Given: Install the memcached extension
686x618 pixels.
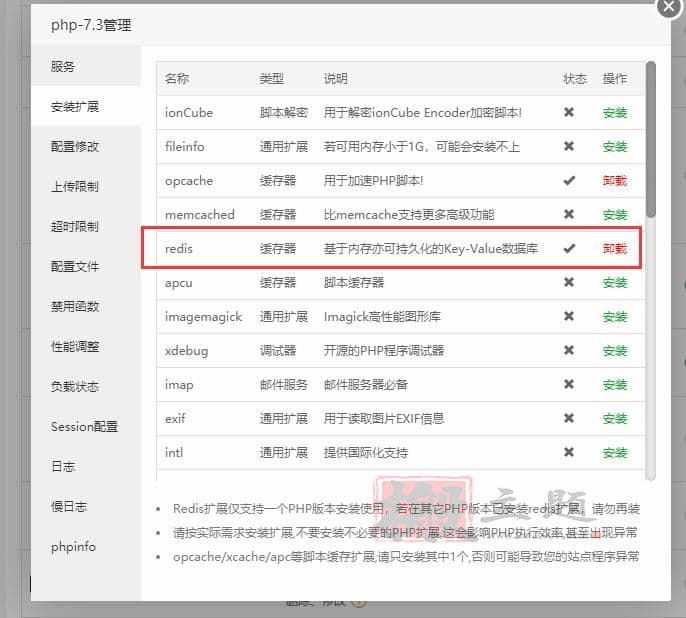Looking at the screenshot, I should coord(615,215).
